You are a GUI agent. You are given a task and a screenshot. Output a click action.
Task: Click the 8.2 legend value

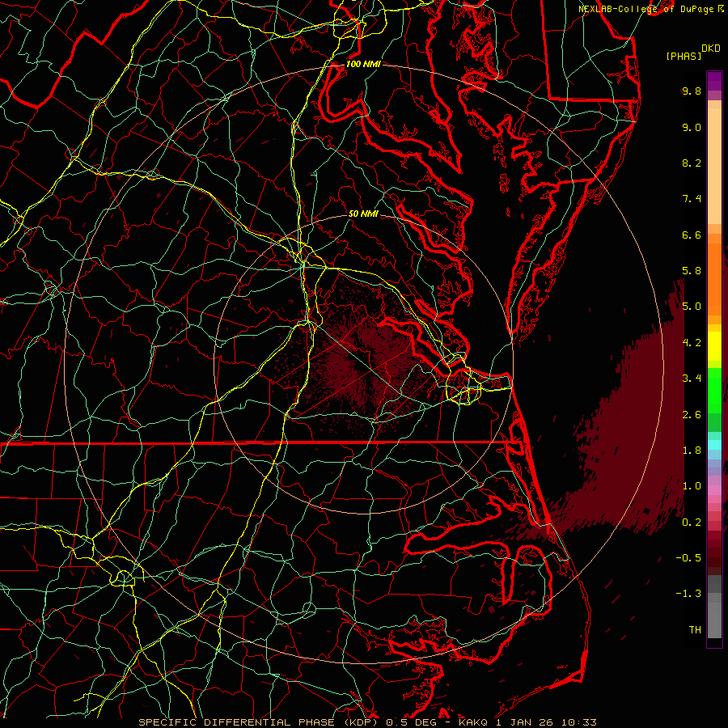pyautogui.click(x=692, y=163)
